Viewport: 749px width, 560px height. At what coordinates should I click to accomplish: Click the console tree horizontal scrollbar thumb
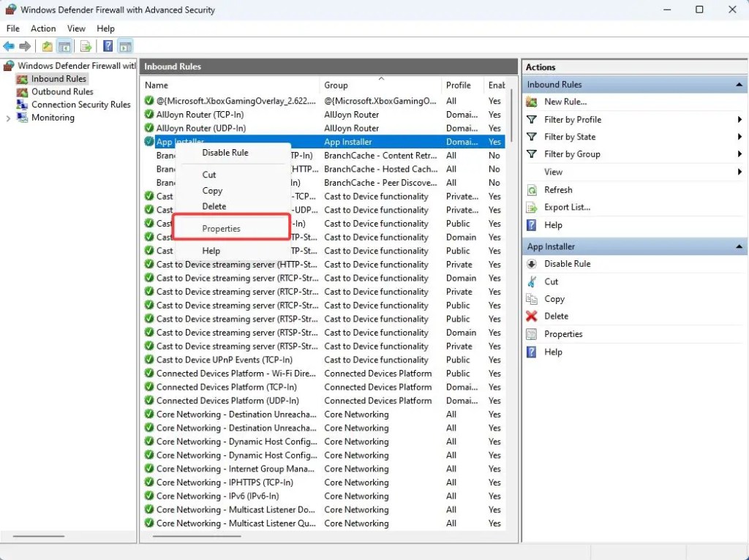tap(39, 536)
